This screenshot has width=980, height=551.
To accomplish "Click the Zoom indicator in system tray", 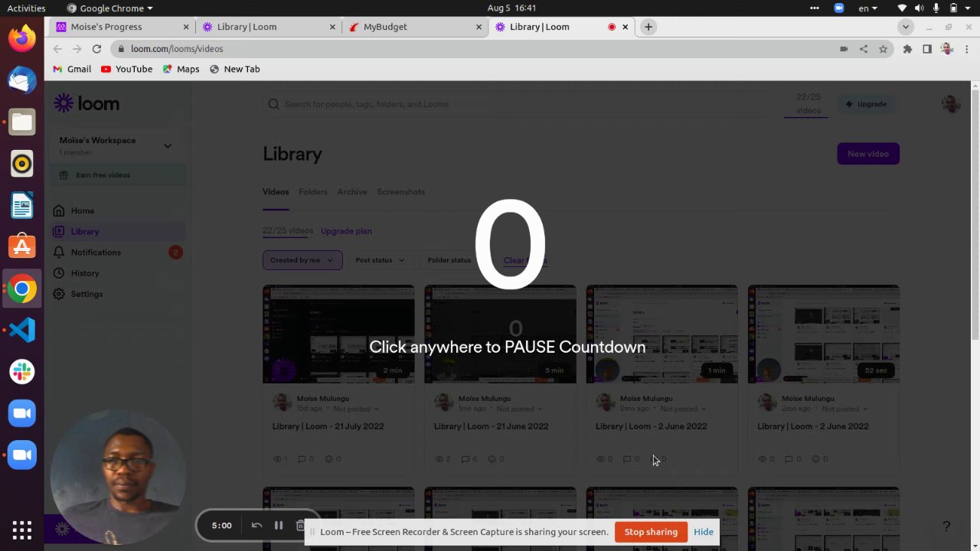I will coord(839,8).
